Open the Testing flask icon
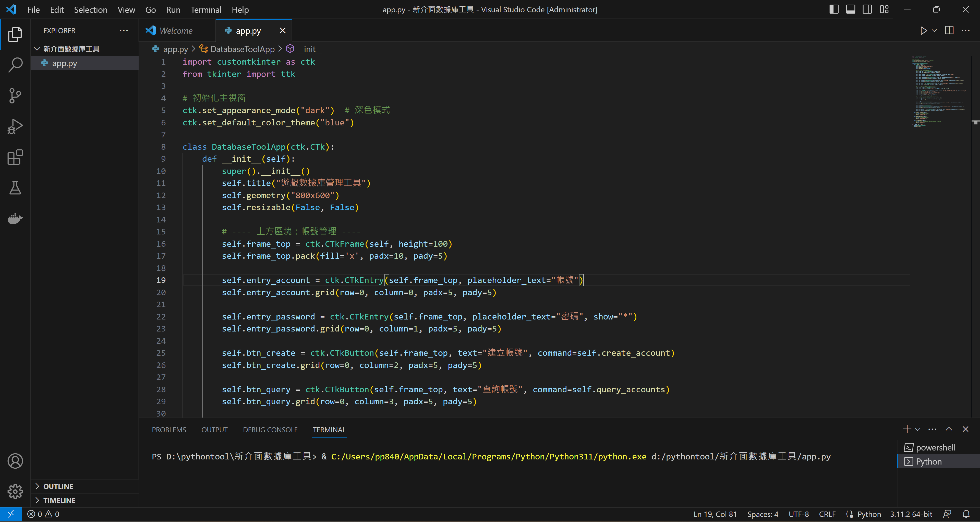Image resolution: width=980 pixels, height=522 pixels. 15,188
